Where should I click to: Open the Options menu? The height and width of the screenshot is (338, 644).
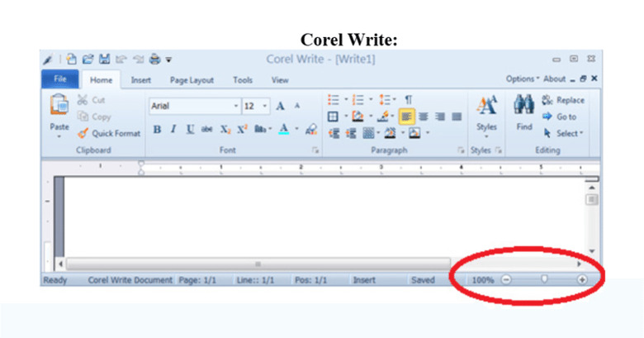click(523, 79)
